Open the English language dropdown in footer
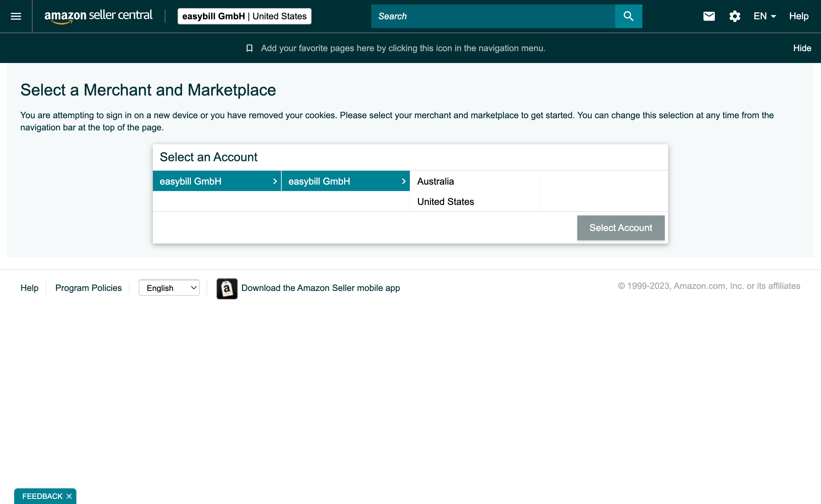This screenshot has height=504, width=821. click(x=169, y=288)
